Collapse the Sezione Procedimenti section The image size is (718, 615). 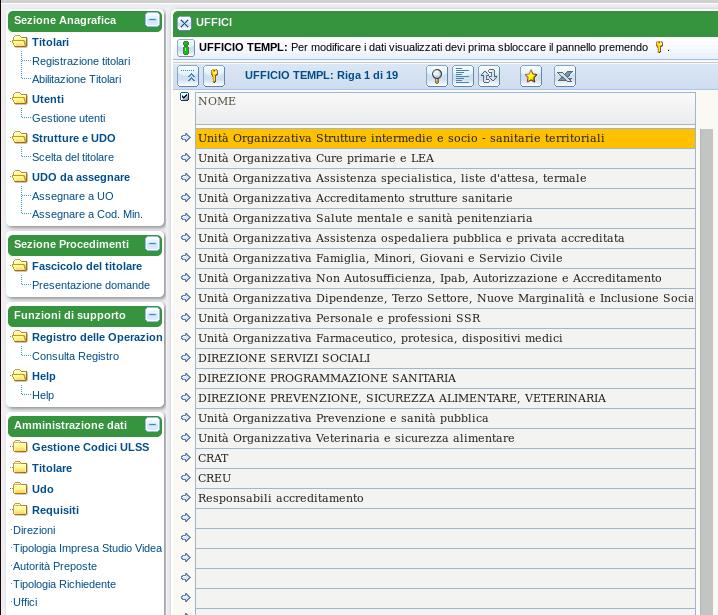point(152,244)
